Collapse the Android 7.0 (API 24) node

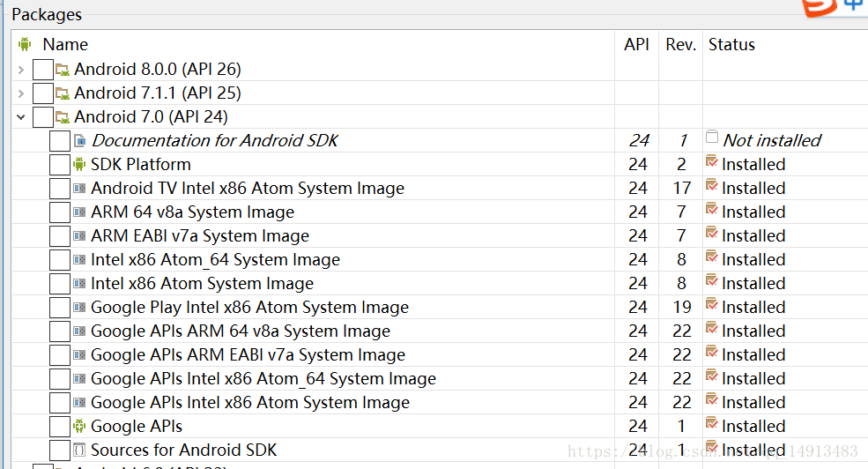(21, 117)
